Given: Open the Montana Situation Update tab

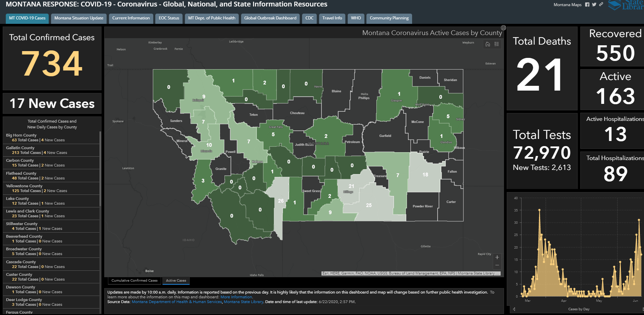Looking at the screenshot, I should click(79, 18).
